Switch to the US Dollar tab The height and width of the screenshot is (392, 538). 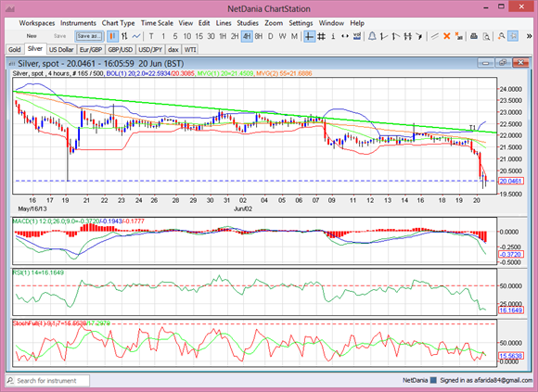coord(61,49)
